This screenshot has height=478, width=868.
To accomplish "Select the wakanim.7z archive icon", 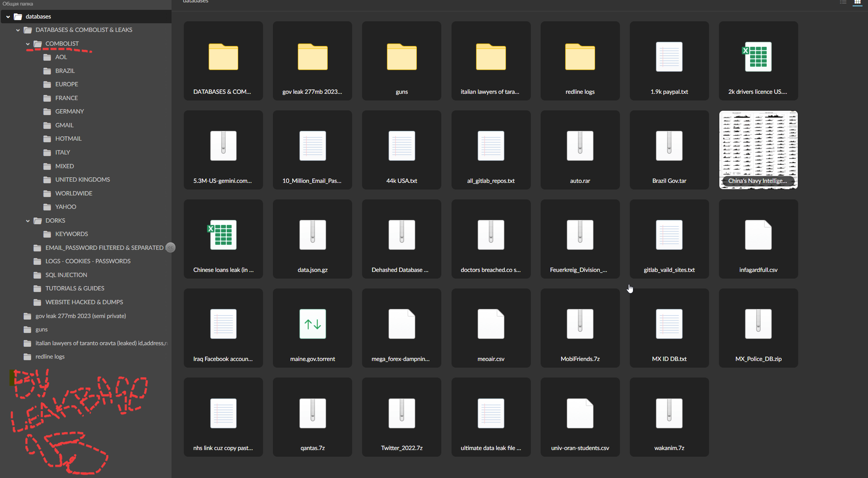I will click(669, 413).
